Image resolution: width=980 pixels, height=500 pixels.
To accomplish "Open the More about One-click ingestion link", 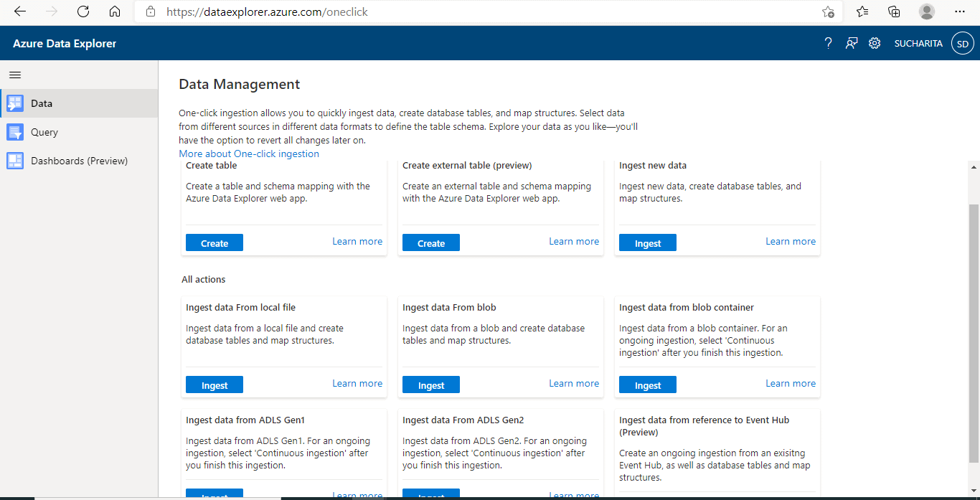I will (249, 154).
